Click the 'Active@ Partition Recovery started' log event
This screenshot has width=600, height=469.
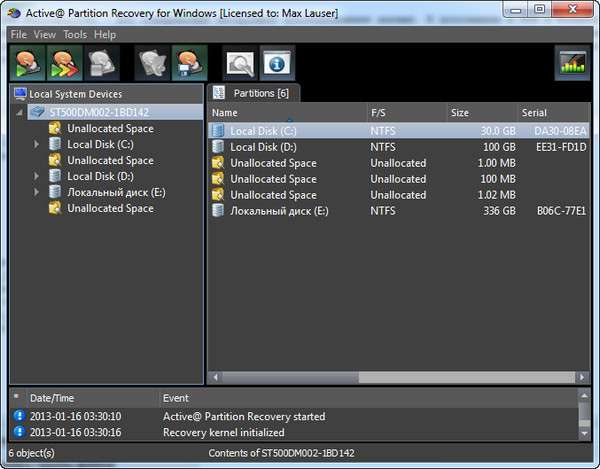(244, 416)
